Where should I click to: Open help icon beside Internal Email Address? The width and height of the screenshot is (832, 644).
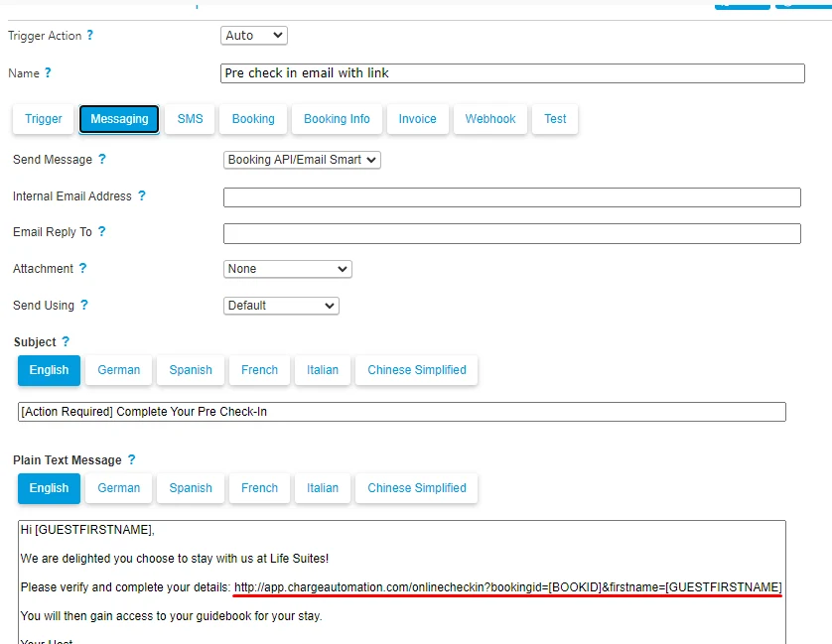142,195
